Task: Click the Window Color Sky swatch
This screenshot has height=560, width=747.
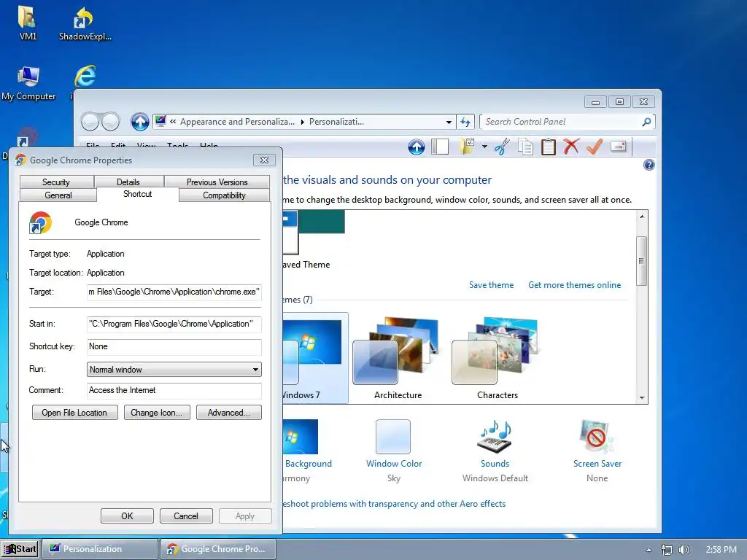Action: 393,437
